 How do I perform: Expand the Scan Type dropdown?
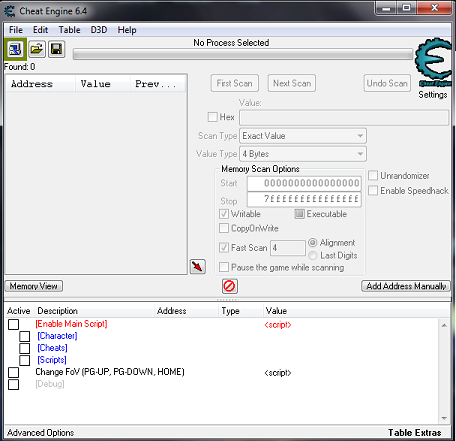(x=303, y=136)
